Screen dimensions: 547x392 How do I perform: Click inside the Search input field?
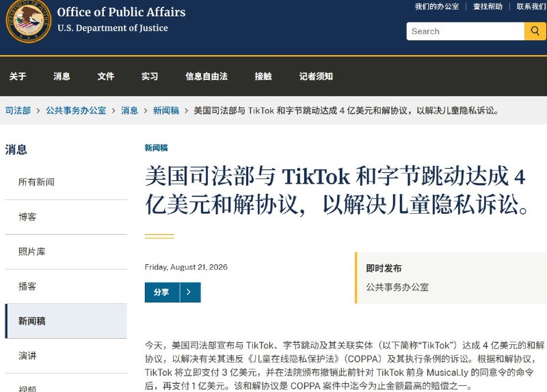(466, 31)
